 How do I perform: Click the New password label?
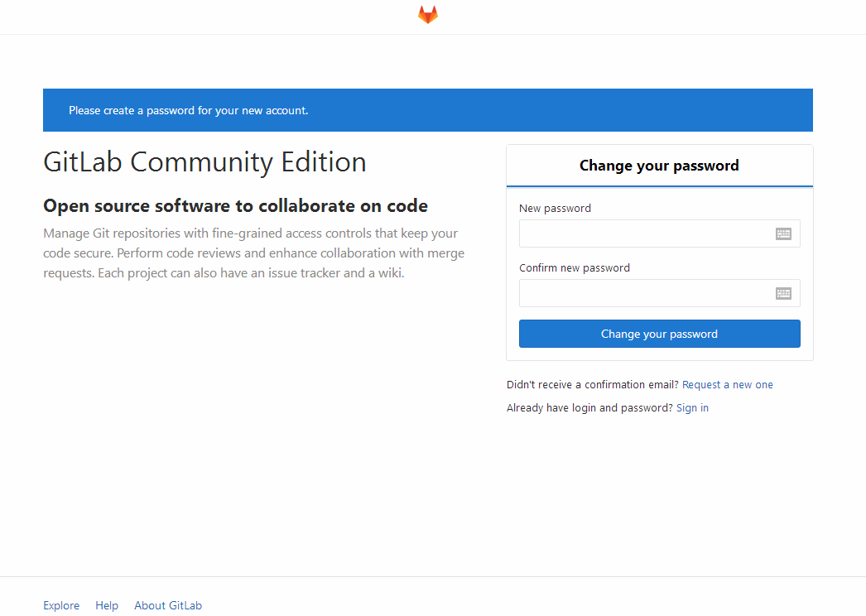pos(555,209)
